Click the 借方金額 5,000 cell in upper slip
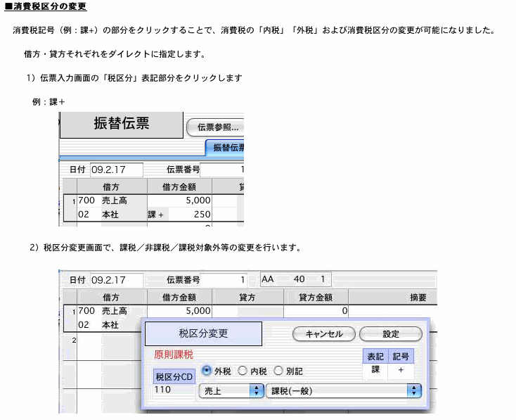Screen dimensions: 516x420 179,201
